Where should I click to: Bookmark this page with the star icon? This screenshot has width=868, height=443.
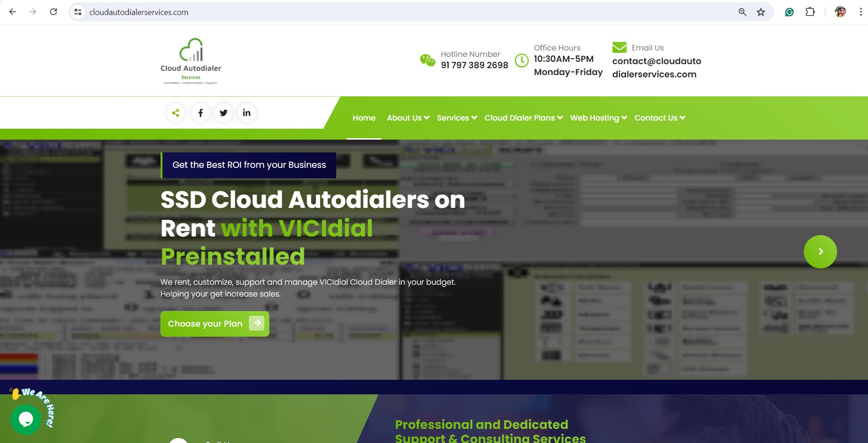[x=761, y=12]
